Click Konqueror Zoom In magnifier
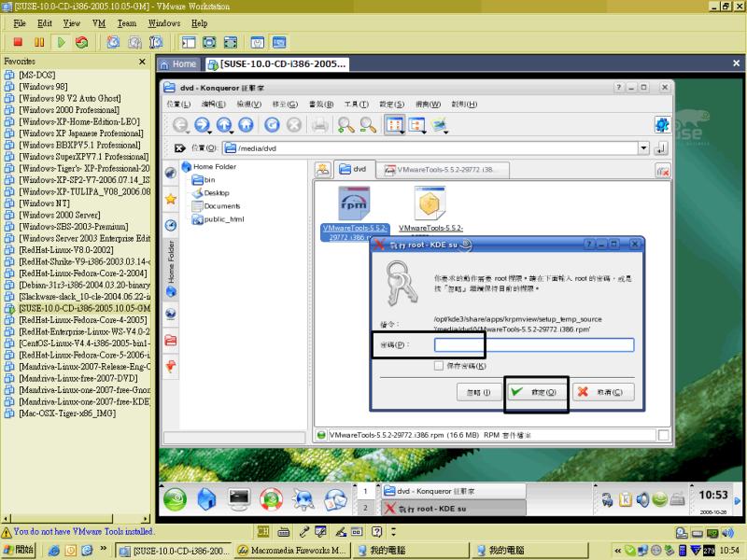 pyautogui.click(x=345, y=125)
